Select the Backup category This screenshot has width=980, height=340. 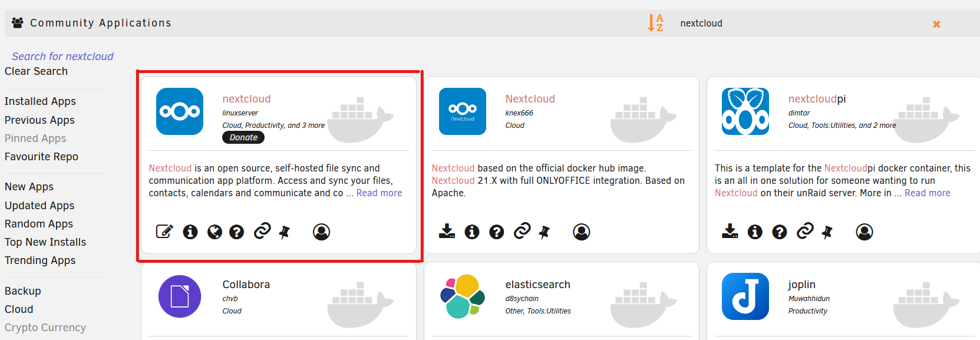pyautogui.click(x=23, y=291)
